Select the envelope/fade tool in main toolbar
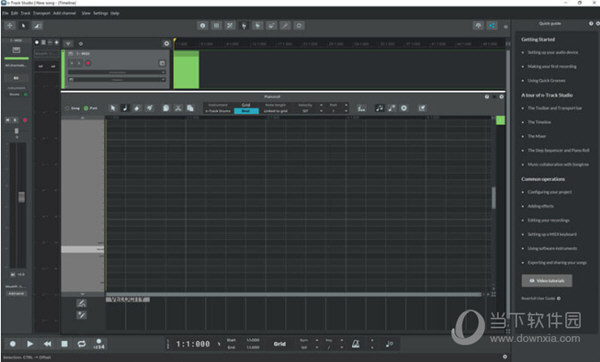The image size is (600, 362). [x=37, y=26]
